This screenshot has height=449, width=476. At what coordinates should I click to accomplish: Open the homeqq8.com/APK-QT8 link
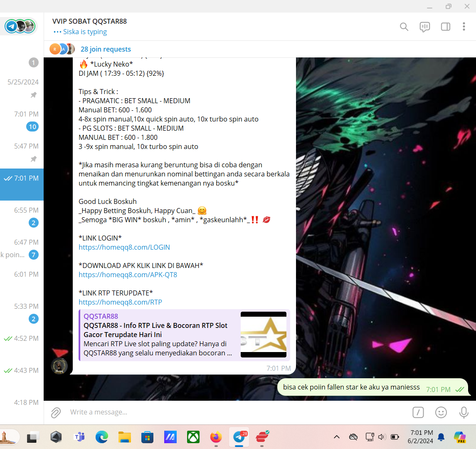point(128,275)
